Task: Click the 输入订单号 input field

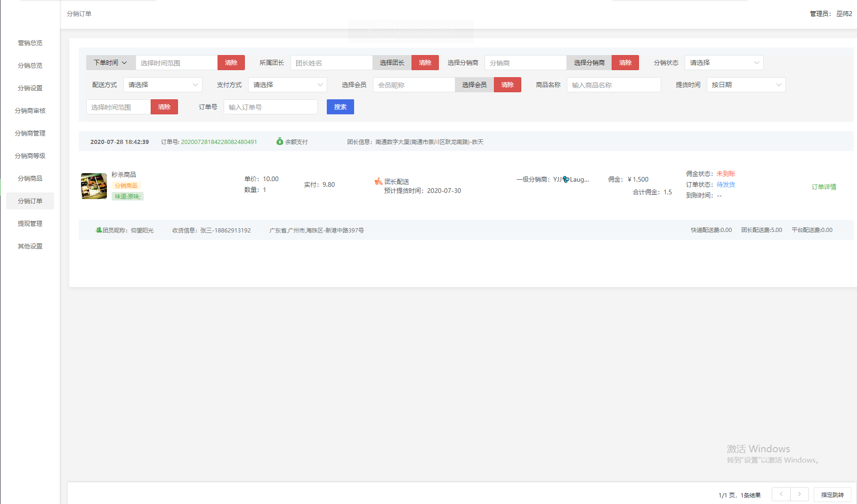Action: point(270,107)
